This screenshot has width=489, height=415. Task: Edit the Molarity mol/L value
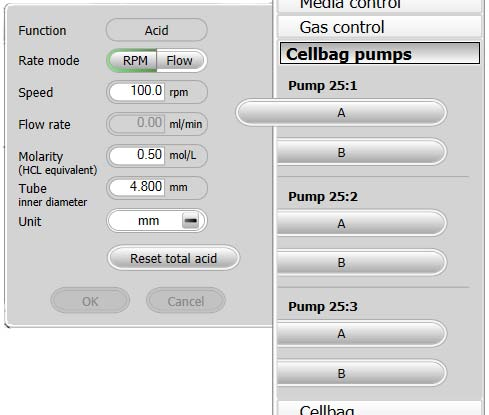[137, 156]
